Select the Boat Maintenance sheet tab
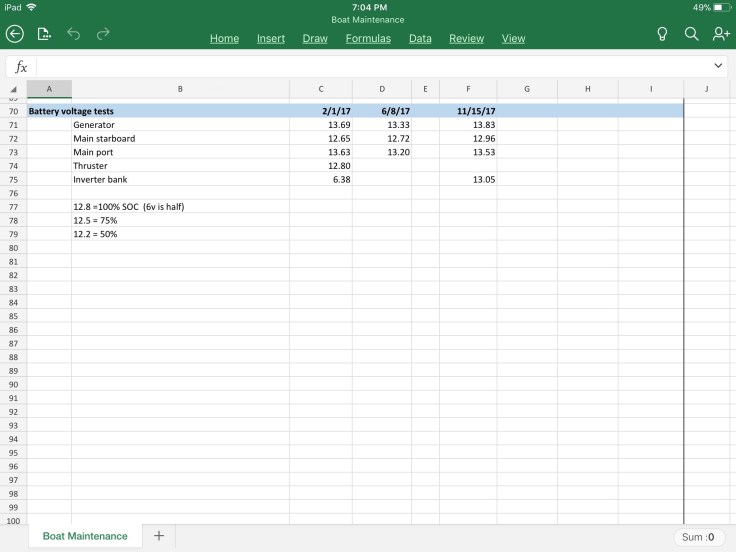 85,536
